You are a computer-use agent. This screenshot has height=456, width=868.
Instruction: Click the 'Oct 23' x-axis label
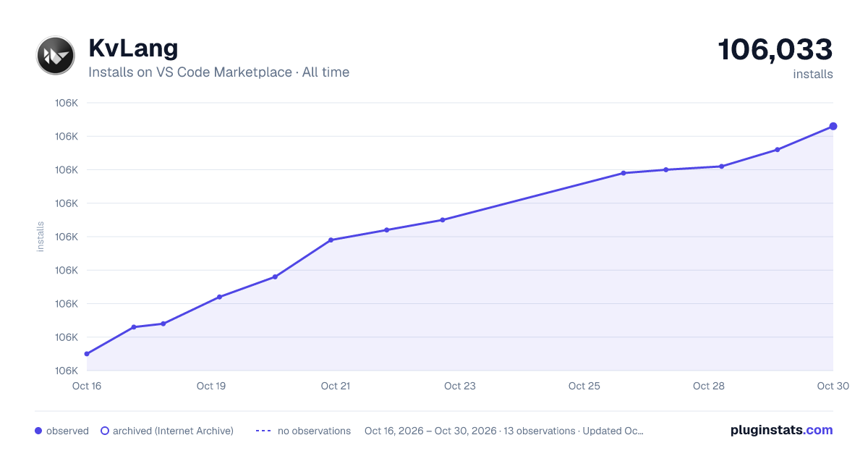tap(460, 386)
